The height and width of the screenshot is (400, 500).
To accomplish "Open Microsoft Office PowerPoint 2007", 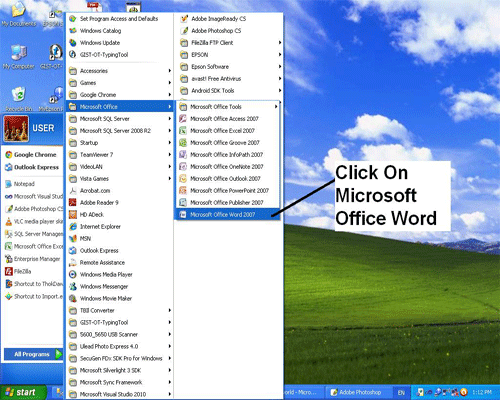I will (x=227, y=191).
